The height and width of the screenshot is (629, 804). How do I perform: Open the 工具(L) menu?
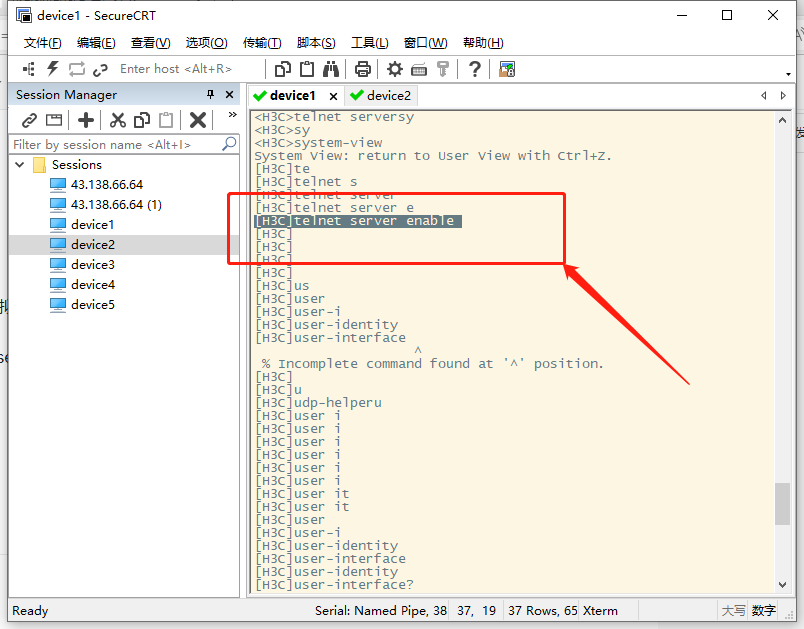coord(369,43)
